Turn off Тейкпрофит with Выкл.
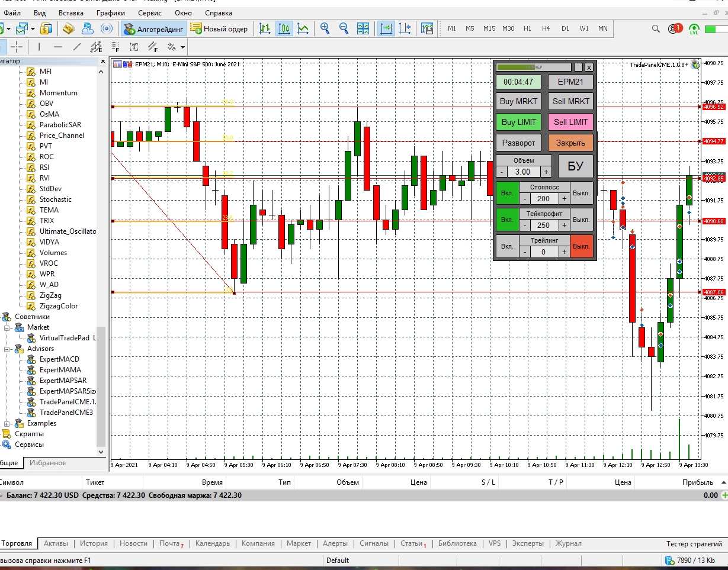Image resolution: width=728 pixels, height=570 pixels. click(x=582, y=220)
